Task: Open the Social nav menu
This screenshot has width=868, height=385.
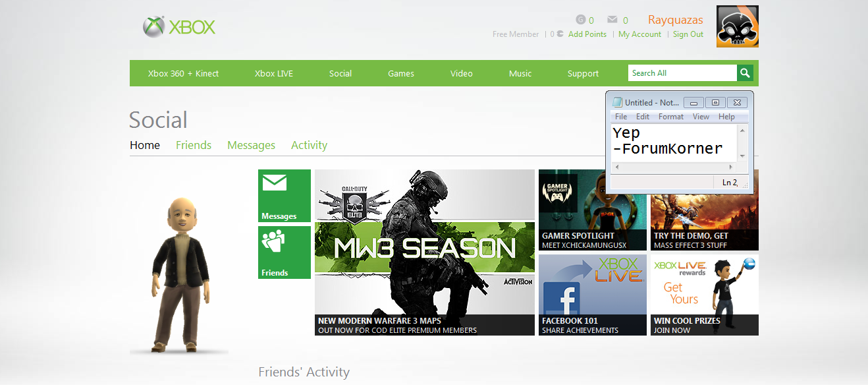Action: tap(340, 73)
